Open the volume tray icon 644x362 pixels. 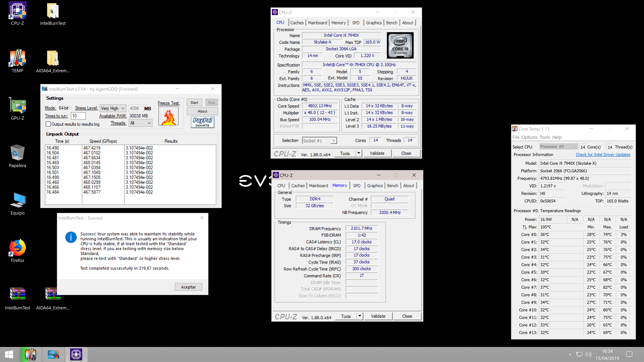[x=588, y=354]
